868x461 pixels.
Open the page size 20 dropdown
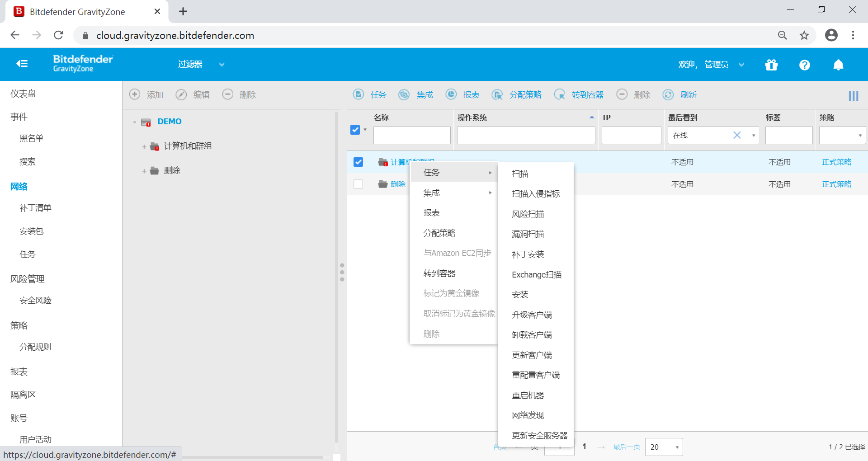coord(664,447)
